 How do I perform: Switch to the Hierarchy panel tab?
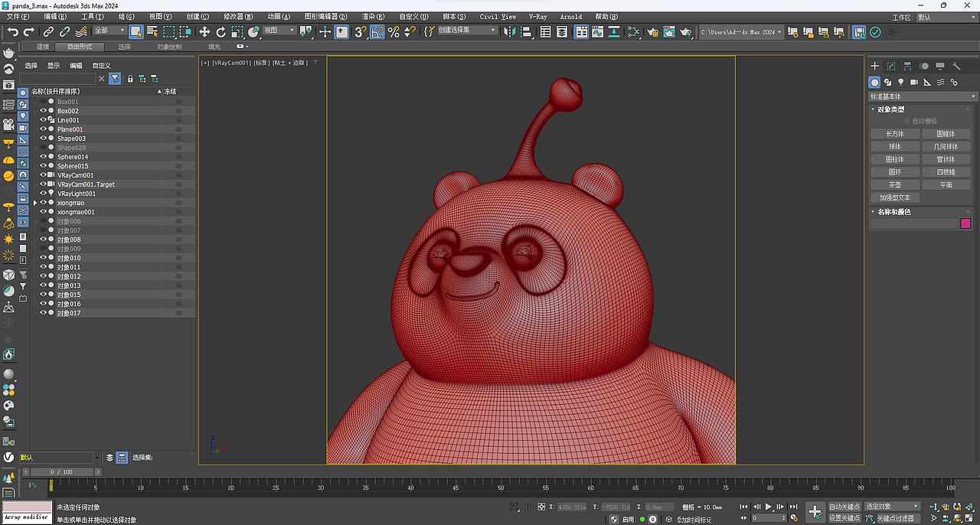(x=907, y=67)
